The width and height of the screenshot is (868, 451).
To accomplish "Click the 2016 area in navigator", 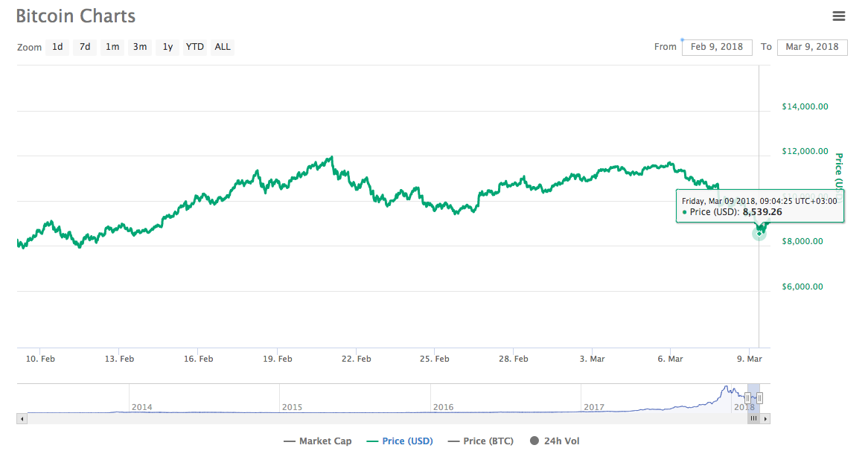I will pyautogui.click(x=444, y=407).
